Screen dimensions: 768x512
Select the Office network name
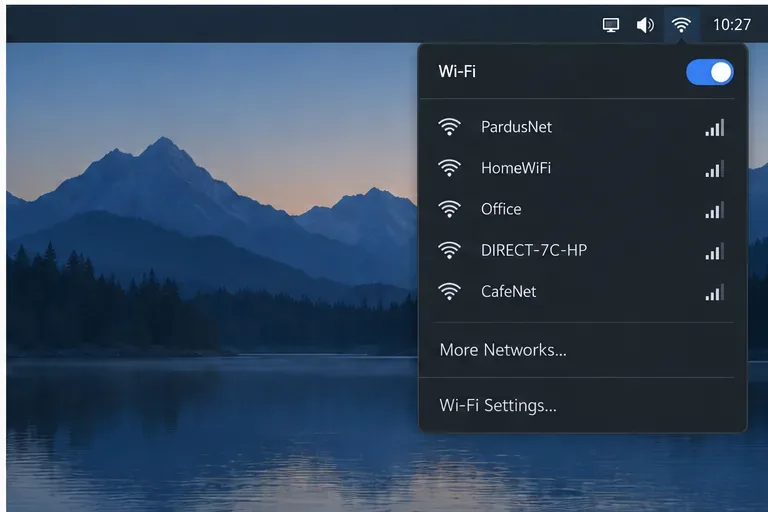pos(501,209)
